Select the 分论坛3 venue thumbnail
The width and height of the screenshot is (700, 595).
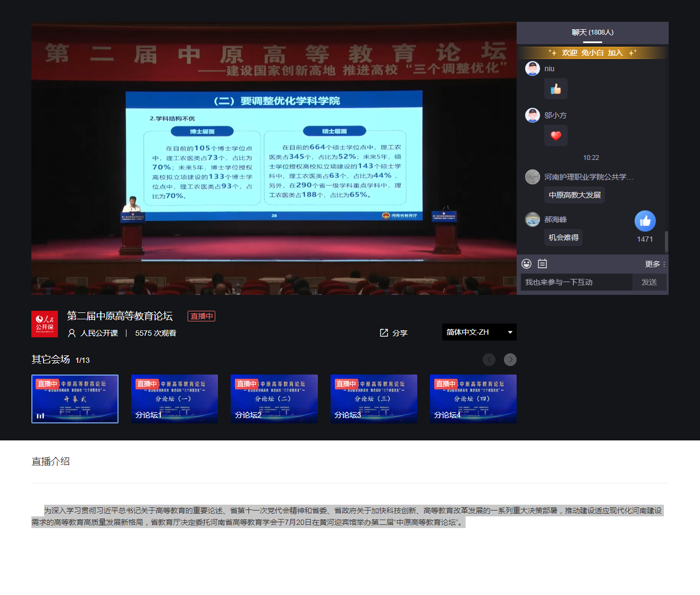(374, 398)
